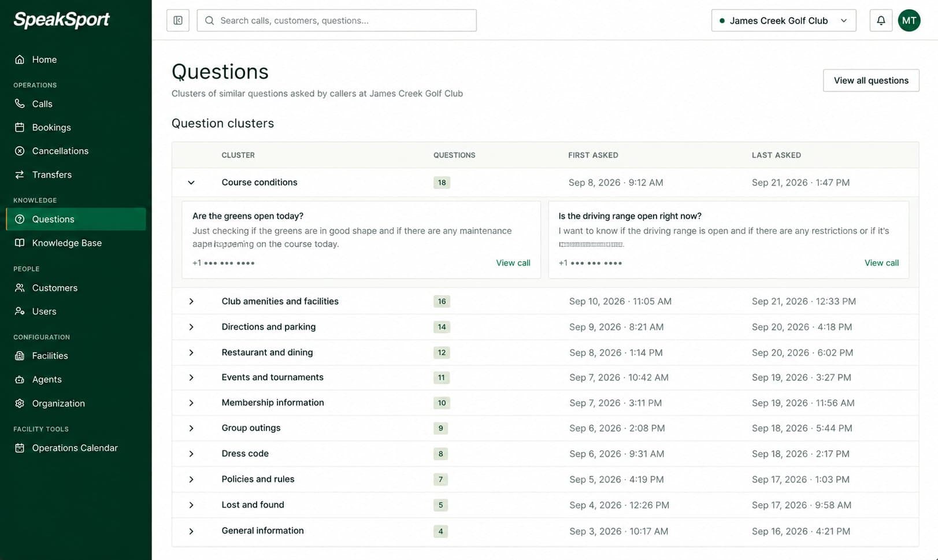The height and width of the screenshot is (560, 938).
Task: Click the Bookings calendar icon
Action: click(20, 127)
